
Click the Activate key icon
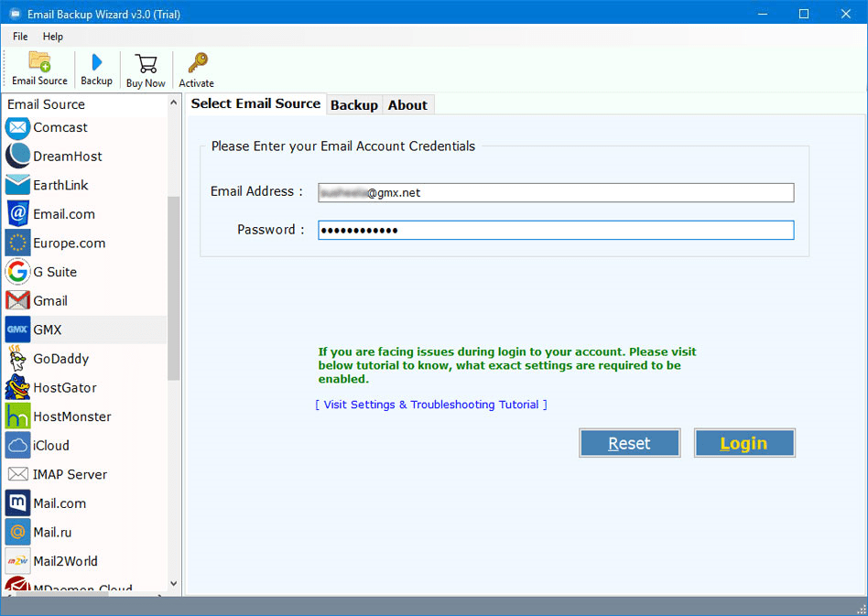tap(197, 62)
